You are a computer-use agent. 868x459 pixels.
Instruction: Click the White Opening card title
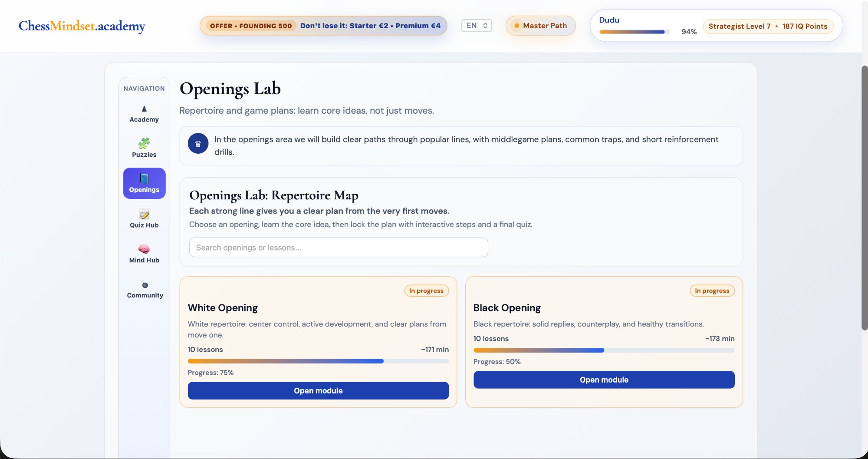223,308
